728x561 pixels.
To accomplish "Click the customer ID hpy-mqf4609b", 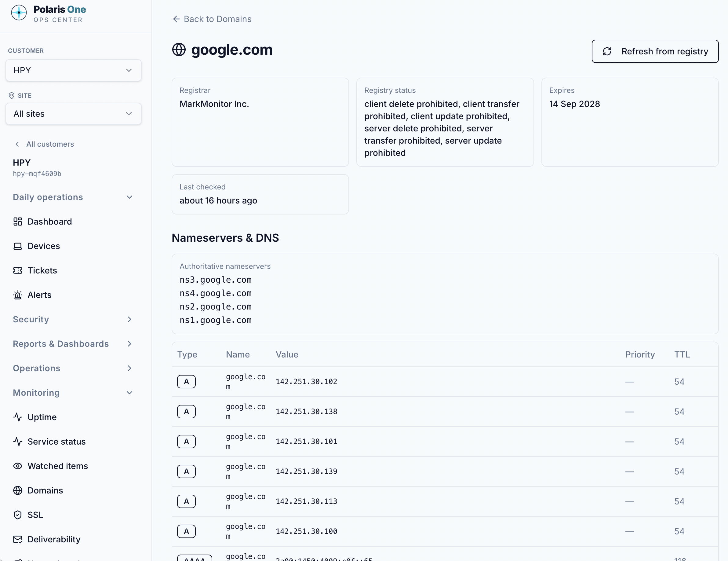I will [37, 174].
